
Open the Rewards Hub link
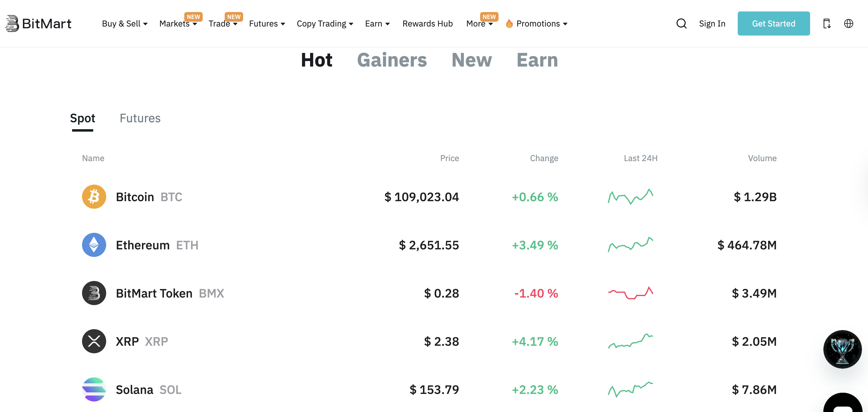tap(427, 23)
